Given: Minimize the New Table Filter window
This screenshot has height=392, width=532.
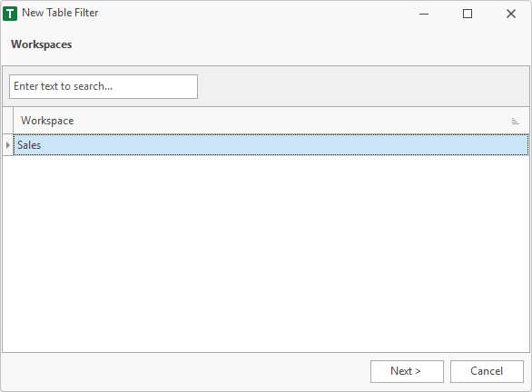Looking at the screenshot, I should [424, 14].
